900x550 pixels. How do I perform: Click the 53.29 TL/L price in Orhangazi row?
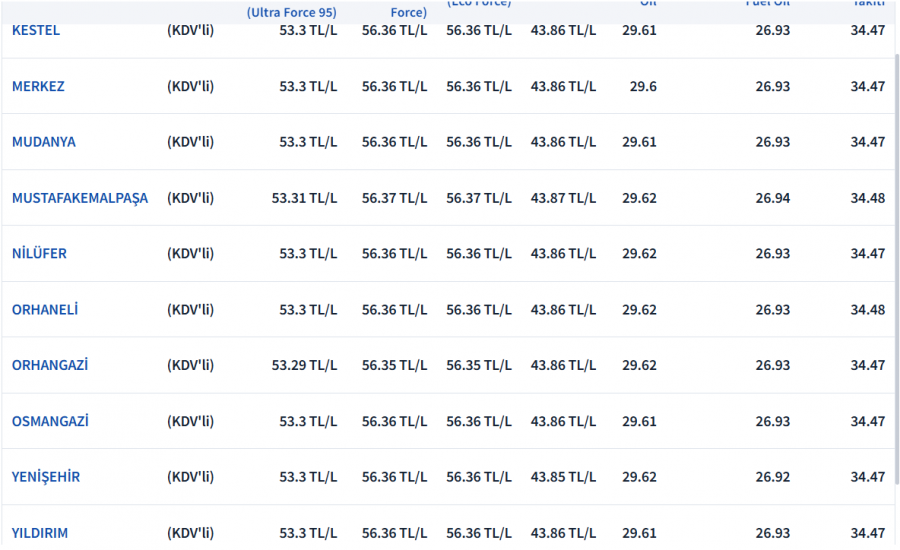[304, 366]
